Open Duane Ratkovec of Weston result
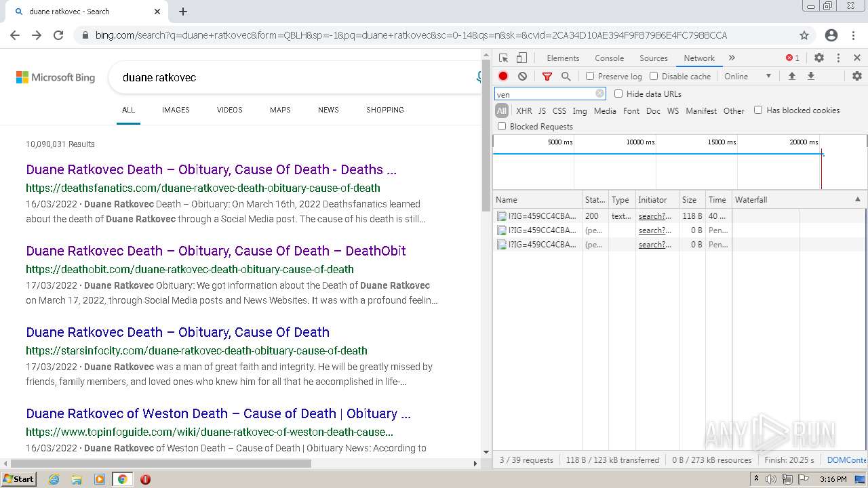Screen dimensions: 868x488 click(218, 413)
